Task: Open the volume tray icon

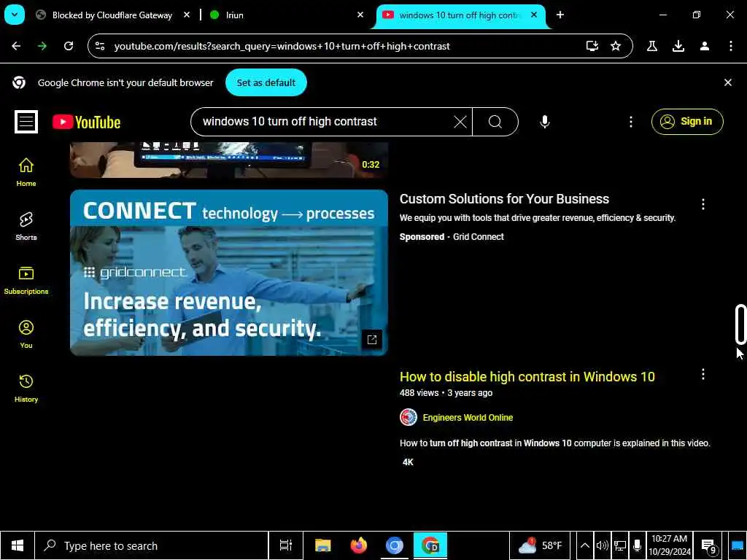Action: 602,545
